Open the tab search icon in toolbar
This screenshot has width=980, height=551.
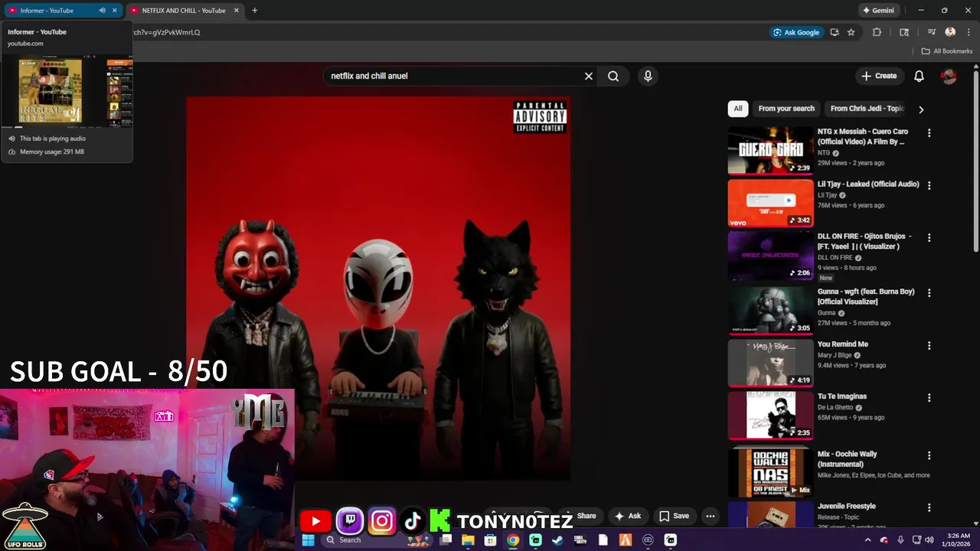pos(904,32)
